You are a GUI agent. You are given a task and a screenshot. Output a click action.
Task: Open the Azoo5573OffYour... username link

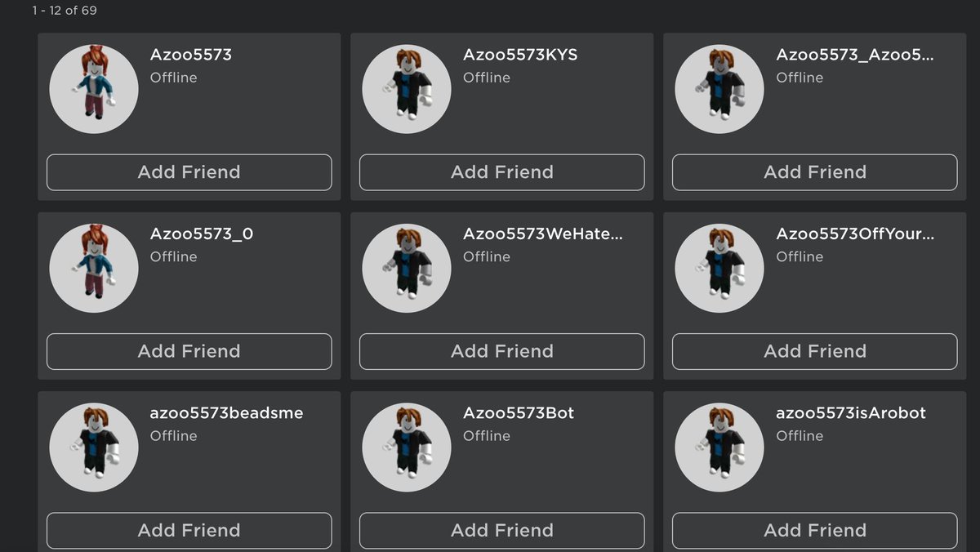tap(855, 234)
